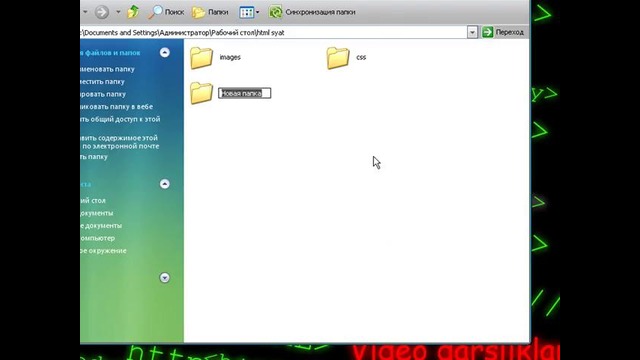640x360 pixels.
Task: Collapse the other places panel
Action: tap(164, 184)
